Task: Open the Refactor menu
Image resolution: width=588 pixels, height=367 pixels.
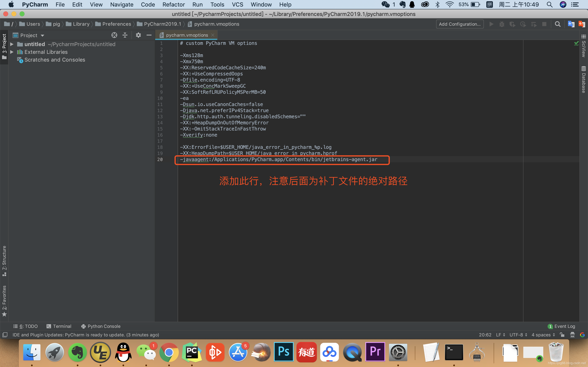Action: pyautogui.click(x=174, y=5)
